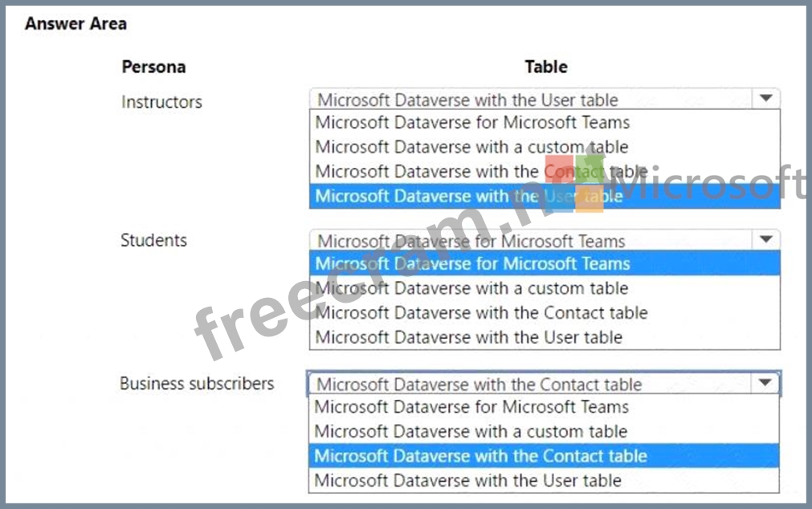Choose custom table option in Students list

[x=471, y=288]
